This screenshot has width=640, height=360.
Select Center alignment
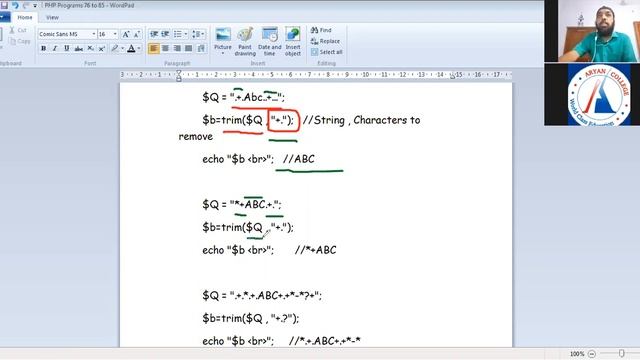(165, 49)
